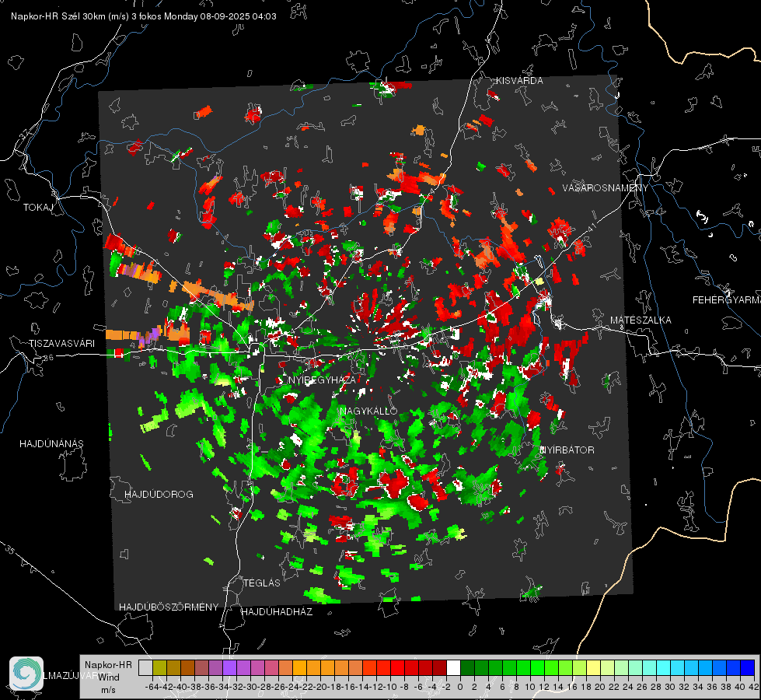This screenshot has width=761, height=700.
Task: Select the KISVÁRDA city label
Action: click(x=519, y=81)
